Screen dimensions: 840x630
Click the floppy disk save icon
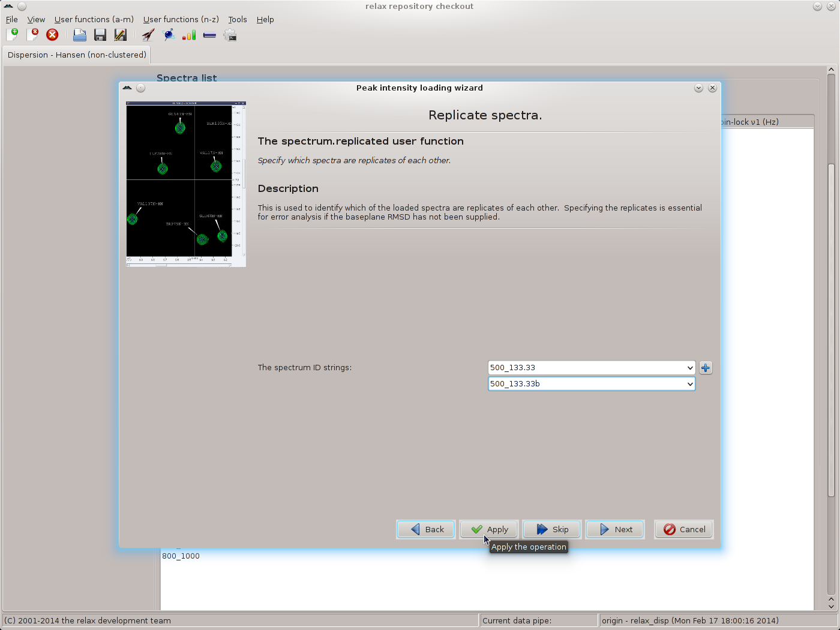(100, 35)
